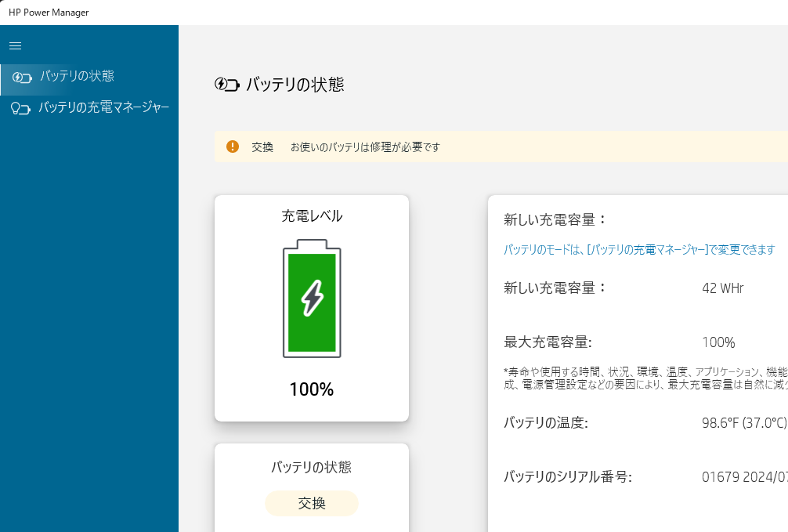
Task: Click the 交換 status badge
Action: 312,504
